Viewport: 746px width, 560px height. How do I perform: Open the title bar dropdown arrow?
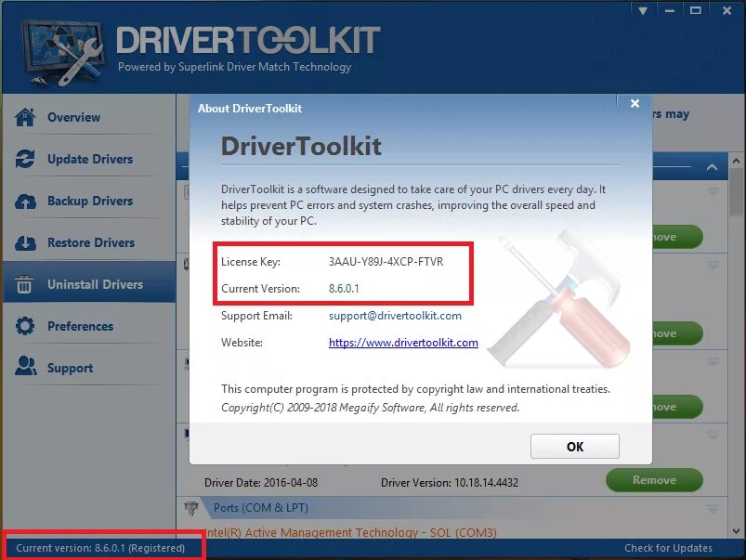pyautogui.click(x=642, y=10)
